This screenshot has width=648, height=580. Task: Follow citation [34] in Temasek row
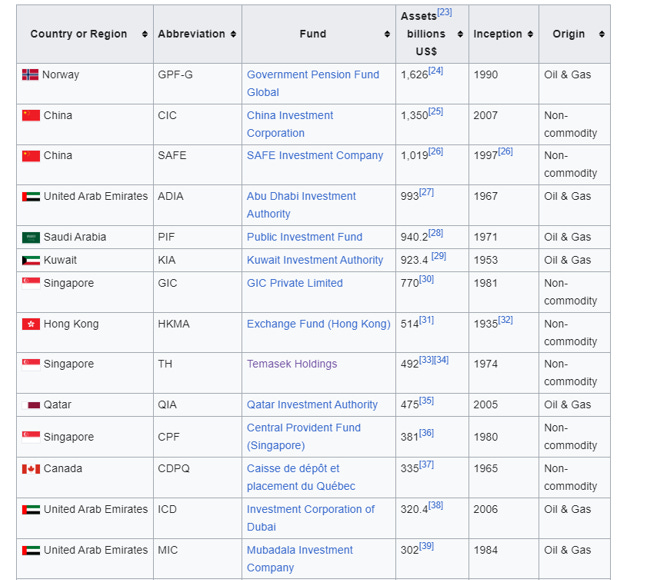tap(441, 360)
